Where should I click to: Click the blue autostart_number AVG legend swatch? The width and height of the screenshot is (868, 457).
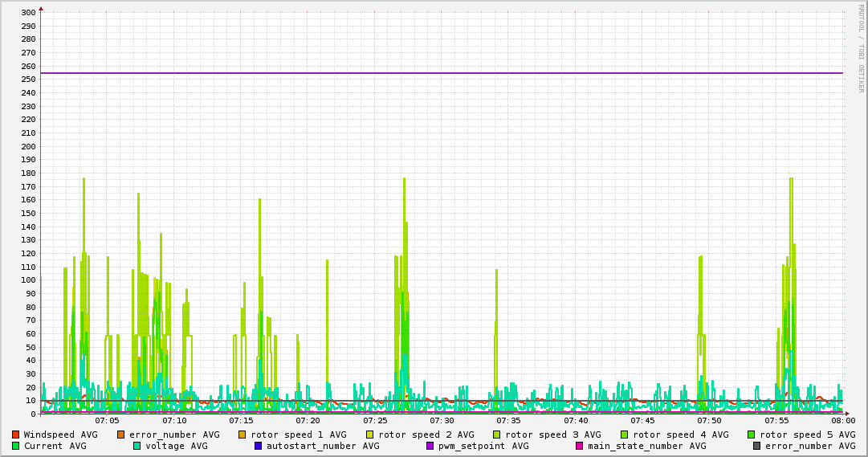click(x=259, y=446)
